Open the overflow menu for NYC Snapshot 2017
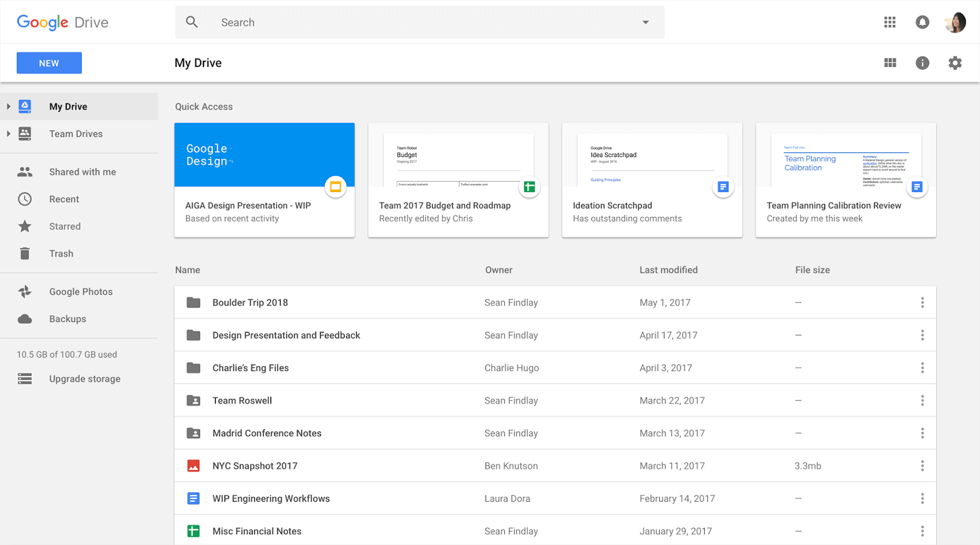Screen dimensions: 980x545 coord(923,465)
